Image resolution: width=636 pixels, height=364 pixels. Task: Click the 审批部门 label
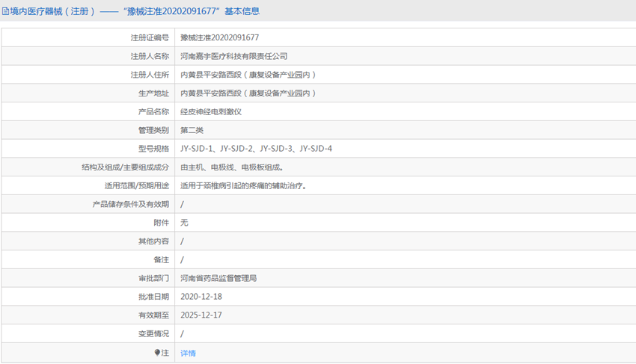tap(153, 278)
